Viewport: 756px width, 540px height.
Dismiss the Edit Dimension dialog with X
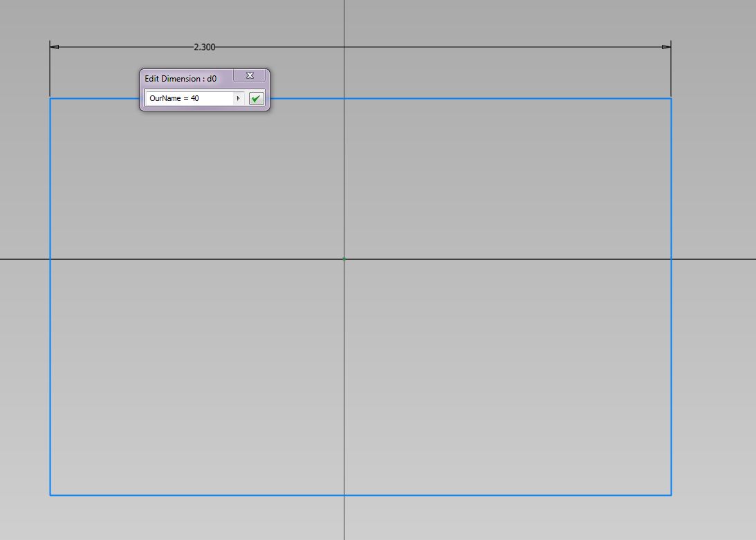pos(250,75)
